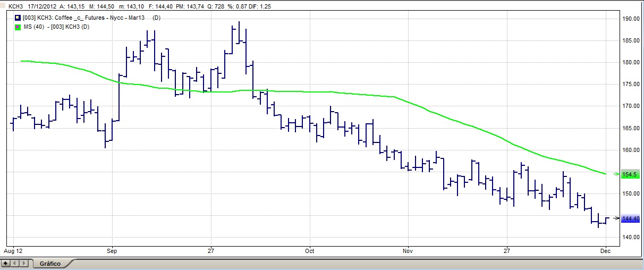Click the Nov label on the time axis

[408, 250]
